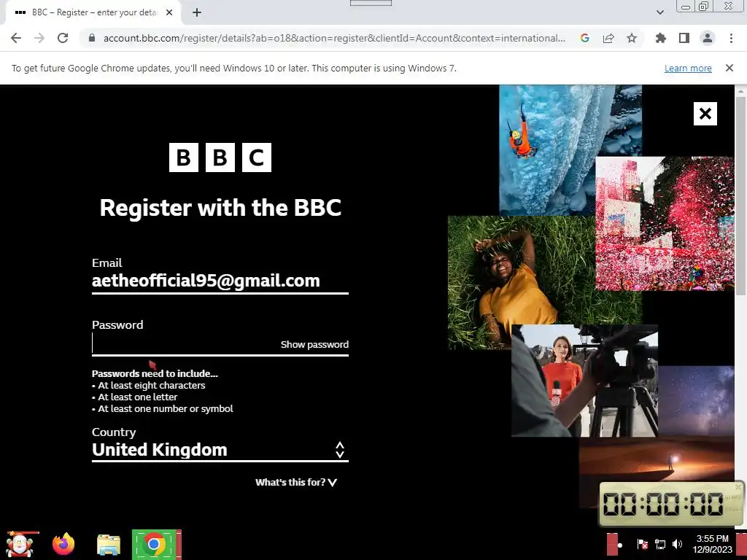Close the BBC Register tab
747x560 pixels.
(169, 13)
